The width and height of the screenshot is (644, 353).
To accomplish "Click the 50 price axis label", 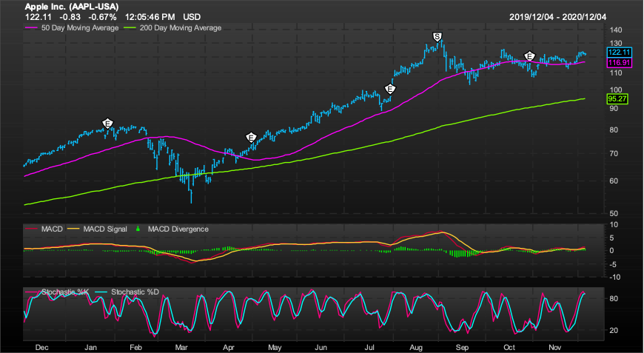I will pyautogui.click(x=614, y=213).
